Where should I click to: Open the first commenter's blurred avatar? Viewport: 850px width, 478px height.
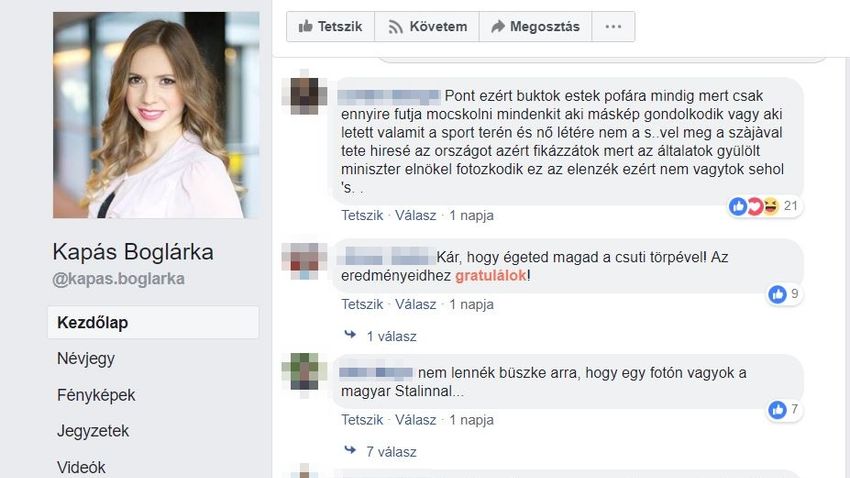click(x=305, y=96)
